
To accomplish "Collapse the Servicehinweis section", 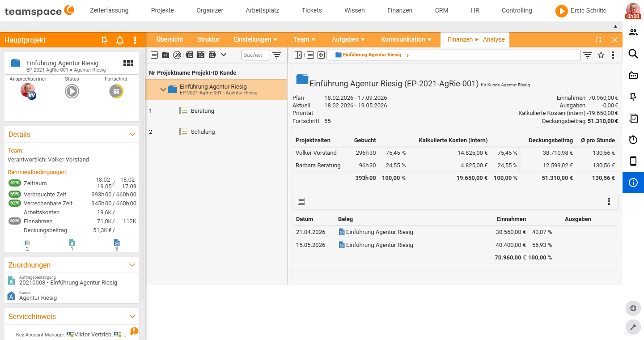I will (132, 316).
